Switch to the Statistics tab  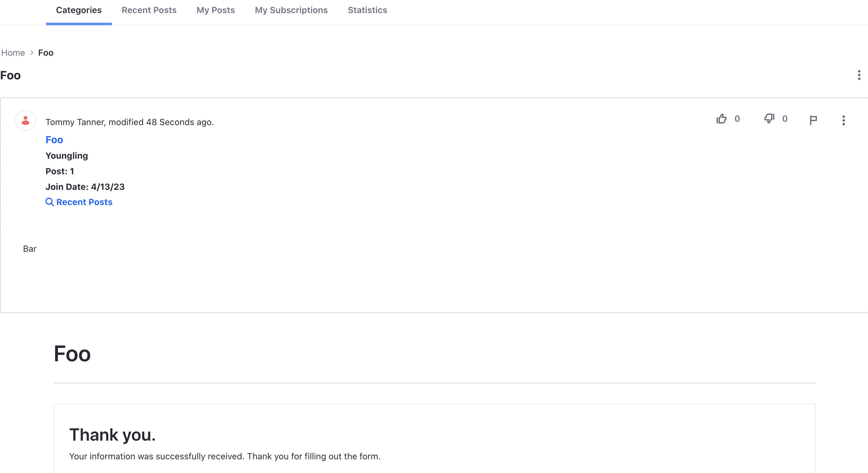click(x=367, y=10)
